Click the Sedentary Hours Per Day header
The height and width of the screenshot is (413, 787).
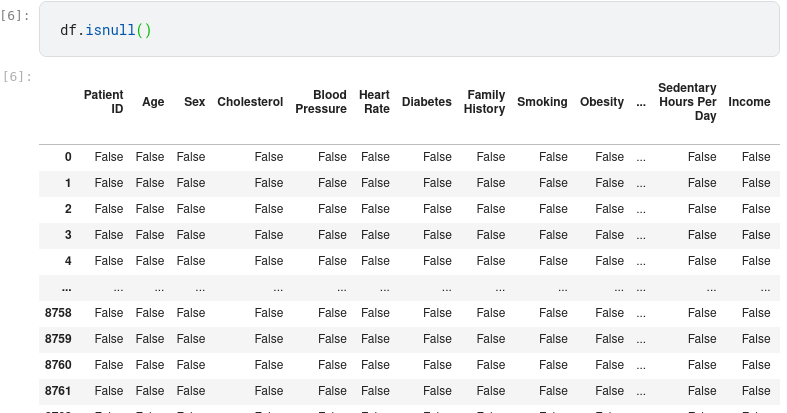point(687,102)
